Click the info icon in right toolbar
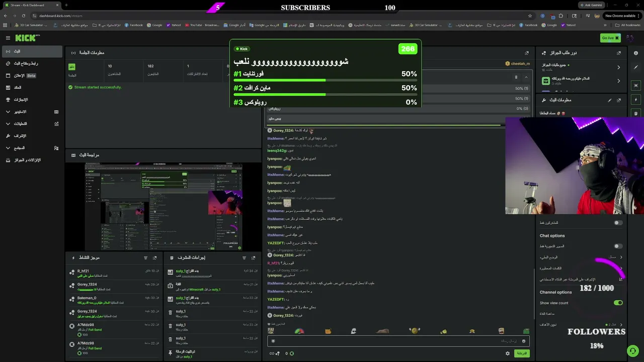The image size is (644, 362). (x=636, y=53)
